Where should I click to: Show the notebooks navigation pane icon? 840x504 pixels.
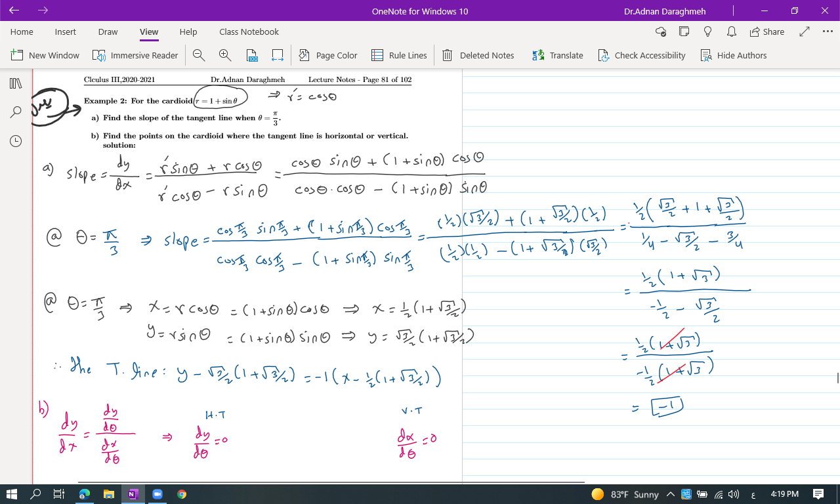[x=16, y=83]
